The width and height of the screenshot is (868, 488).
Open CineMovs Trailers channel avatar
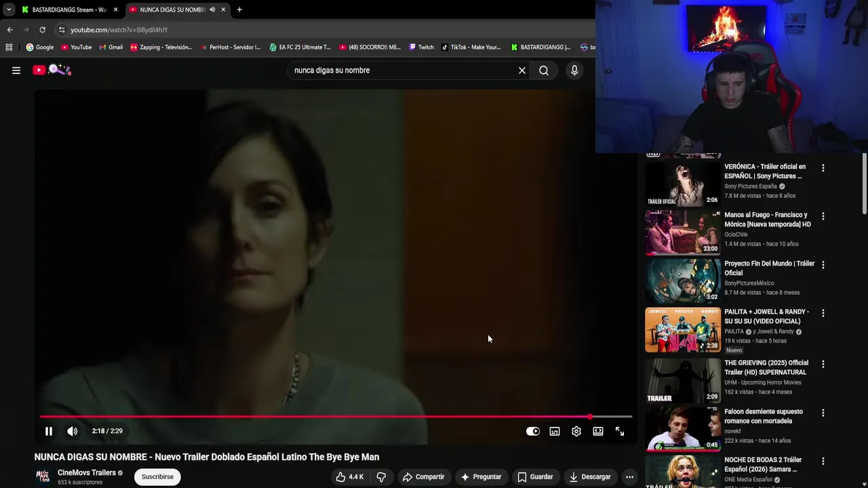43,476
